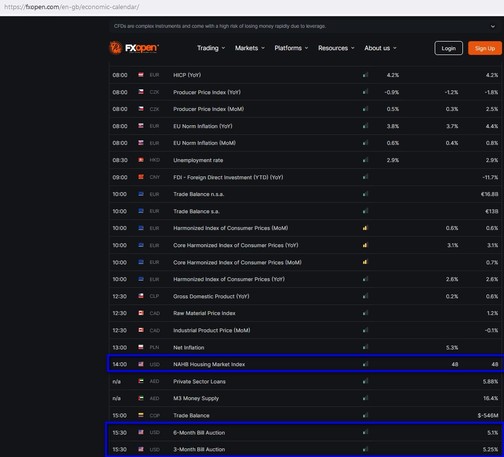Click the $-546M Trade Balance value
Screen dimensions: 504x457
488,415
